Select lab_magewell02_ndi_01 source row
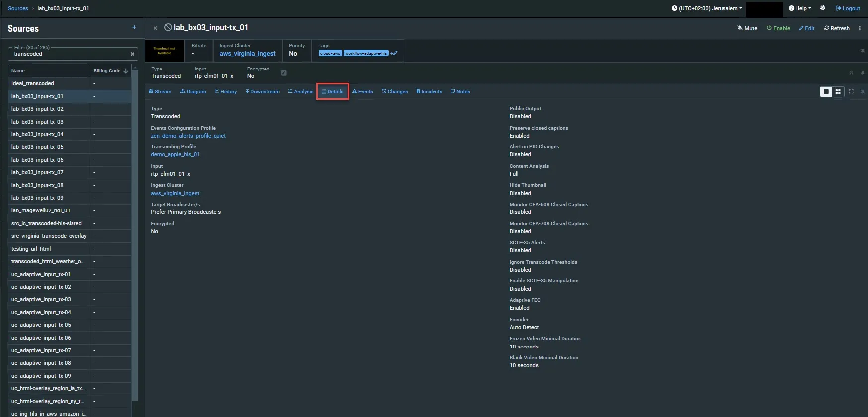 (70, 210)
